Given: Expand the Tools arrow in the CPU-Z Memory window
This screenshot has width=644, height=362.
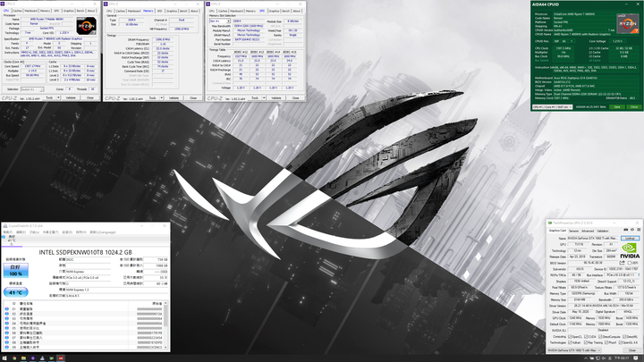Looking at the screenshot, I should click(x=161, y=97).
